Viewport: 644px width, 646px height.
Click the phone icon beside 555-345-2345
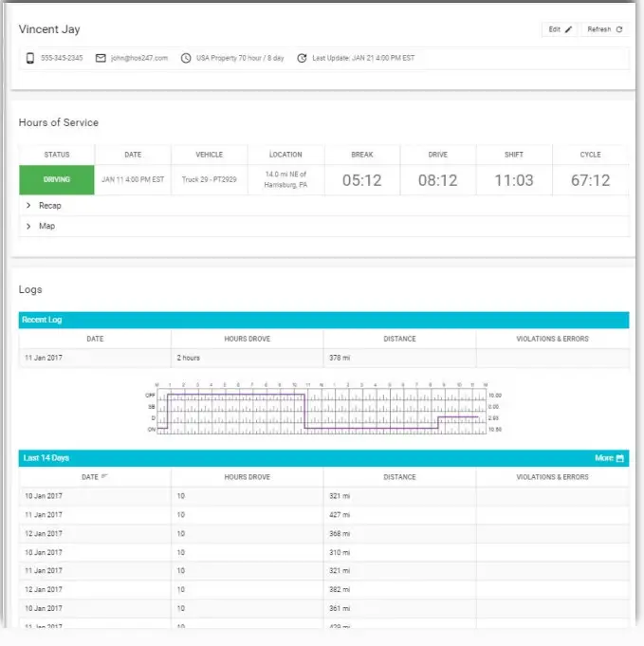point(30,58)
